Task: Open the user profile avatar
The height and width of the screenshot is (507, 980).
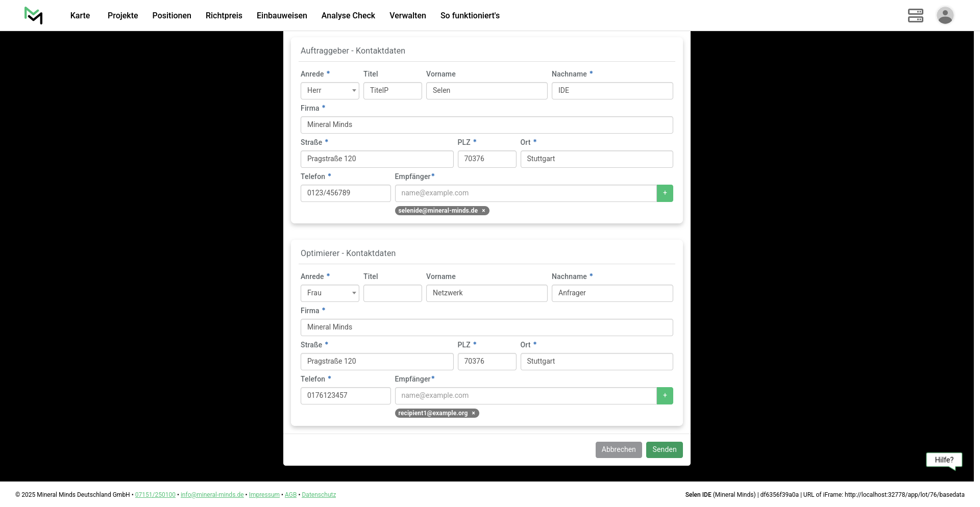Action: (x=945, y=15)
